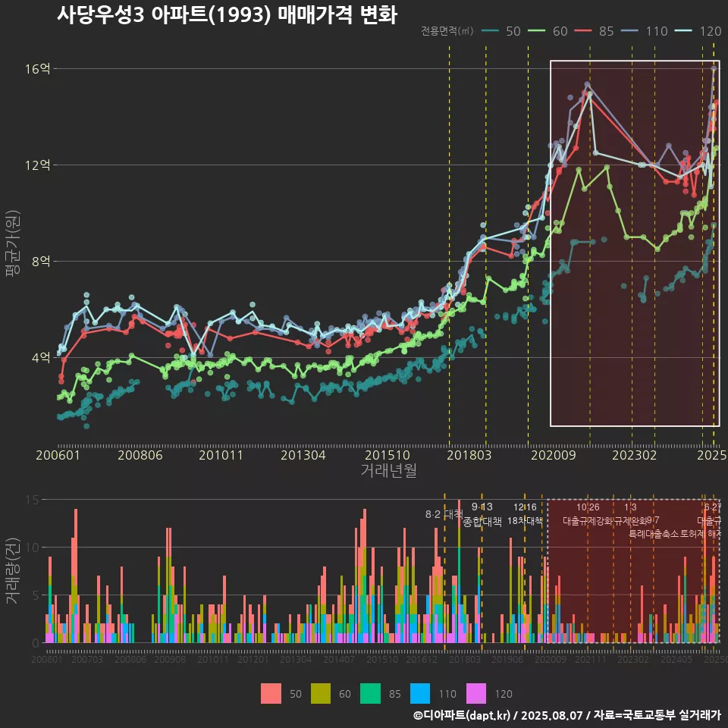The image size is (728, 728).
Task: Select the 110 line entry in top legend
Action: [645, 31]
